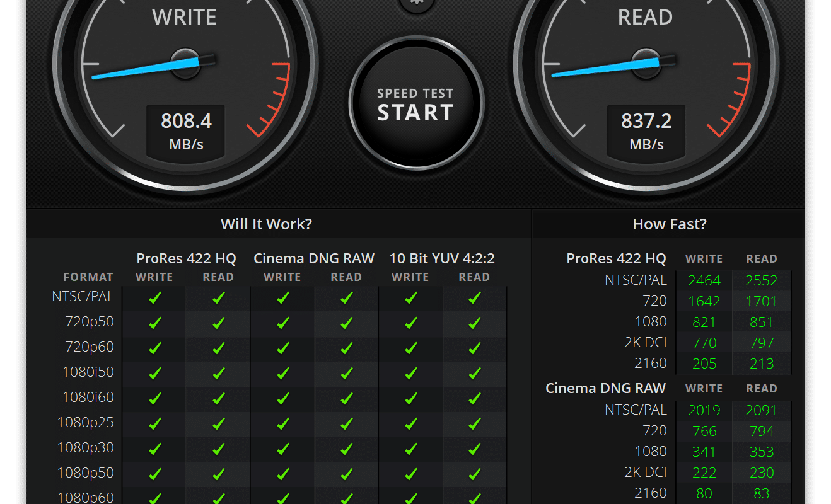
Task: Click 1080p25 ProRes 422 HQ write checkmark
Action: pos(154,424)
